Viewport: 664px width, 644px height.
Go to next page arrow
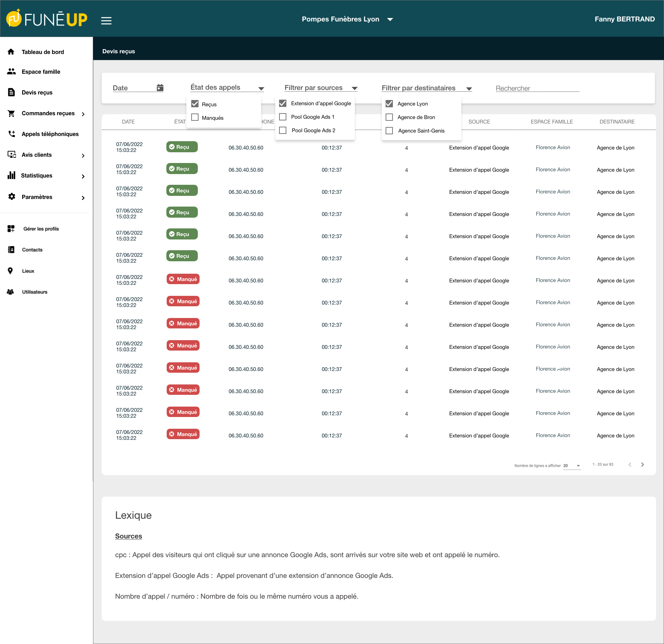(x=642, y=465)
